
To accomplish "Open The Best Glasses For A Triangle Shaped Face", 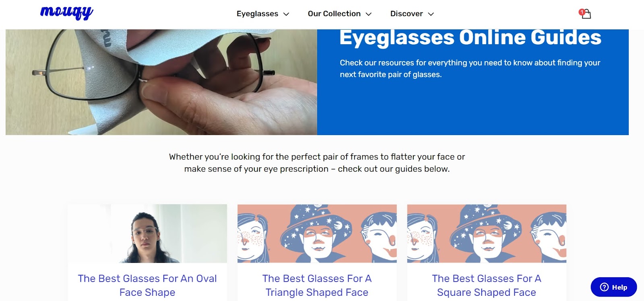I will point(317,285).
